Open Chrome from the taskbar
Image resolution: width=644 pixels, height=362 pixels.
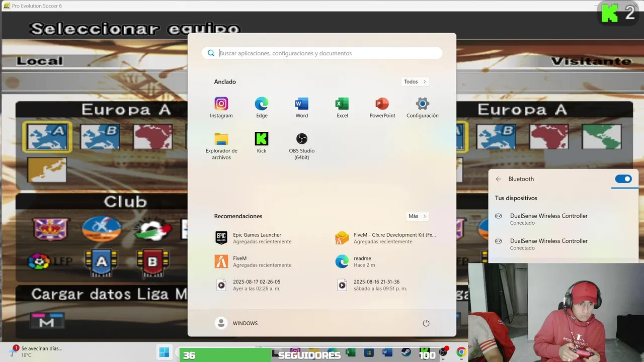click(x=461, y=352)
